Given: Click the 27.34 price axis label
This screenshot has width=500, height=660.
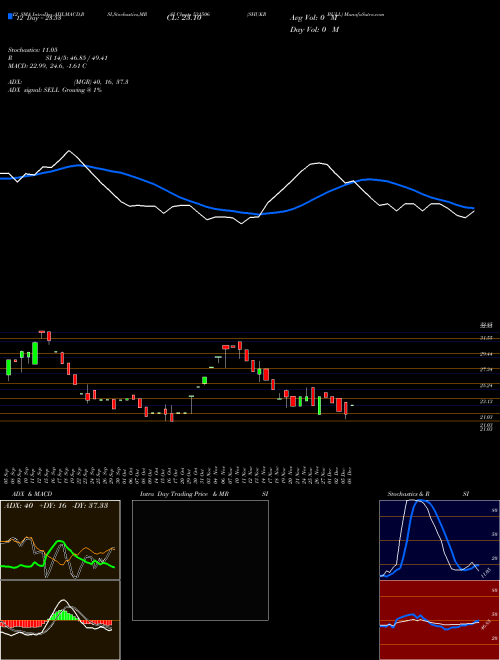Looking at the screenshot, I should [x=486, y=369].
